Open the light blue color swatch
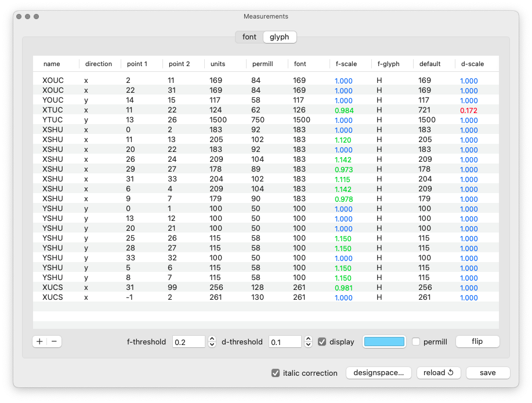The image size is (532, 403). point(383,342)
